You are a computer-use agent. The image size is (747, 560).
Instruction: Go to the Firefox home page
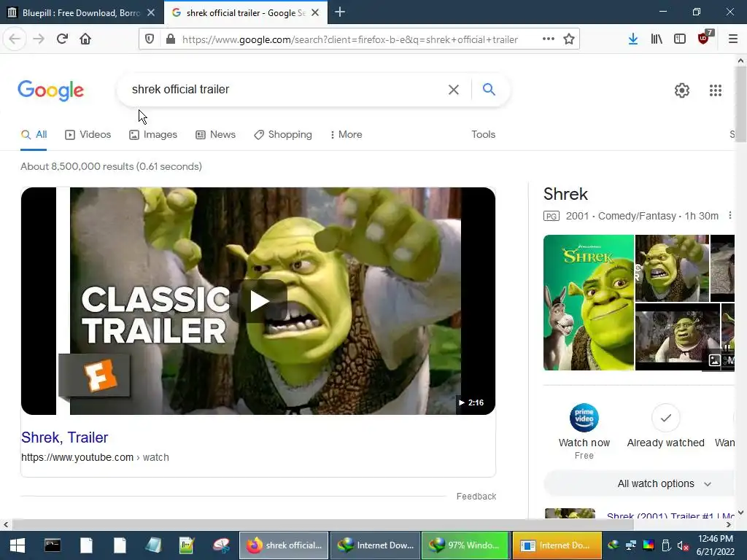pos(85,39)
